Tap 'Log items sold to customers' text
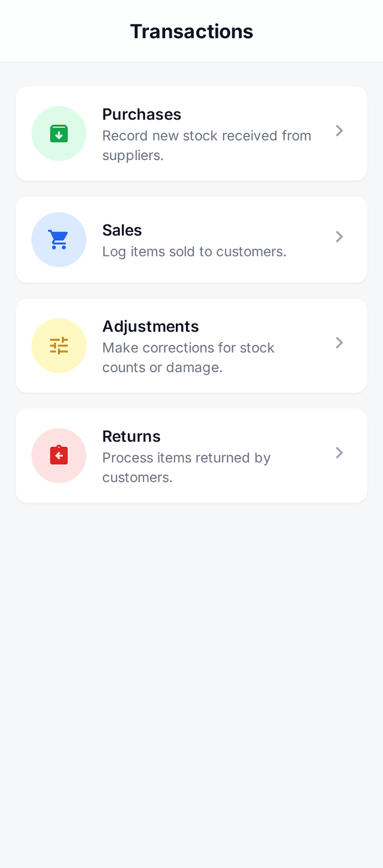The height and width of the screenshot is (868, 383). point(194,251)
